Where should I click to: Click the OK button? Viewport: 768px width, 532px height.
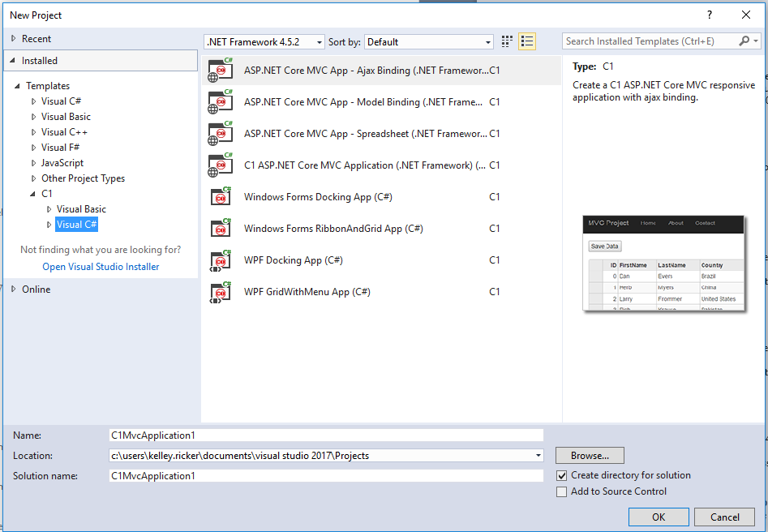(659, 517)
